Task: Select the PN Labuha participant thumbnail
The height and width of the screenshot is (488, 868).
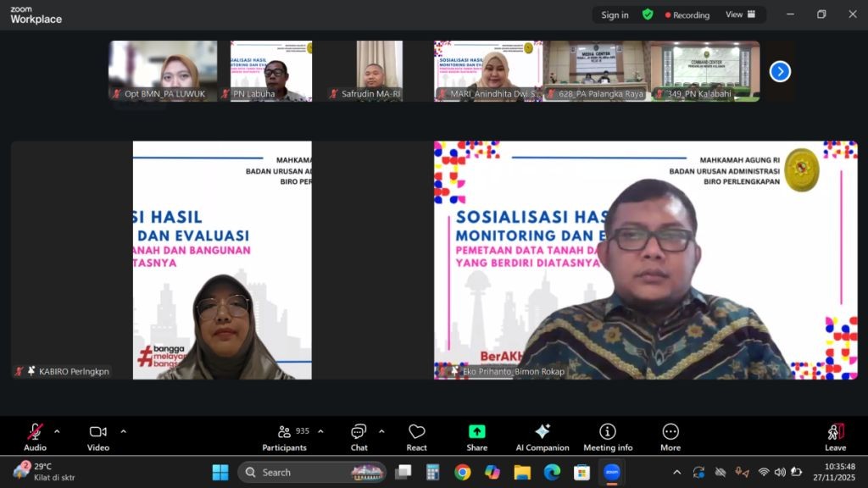Action: 271,71
